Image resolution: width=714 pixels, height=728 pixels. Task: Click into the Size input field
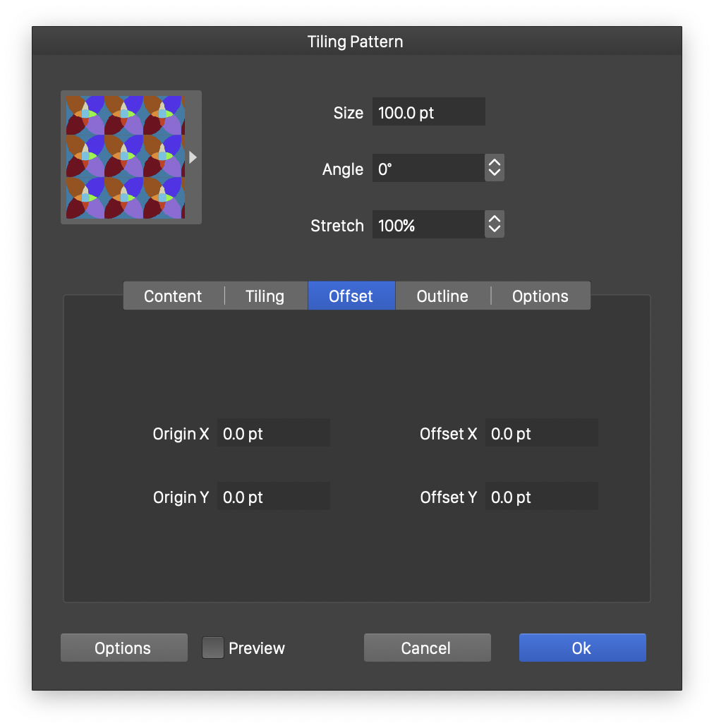click(x=428, y=112)
